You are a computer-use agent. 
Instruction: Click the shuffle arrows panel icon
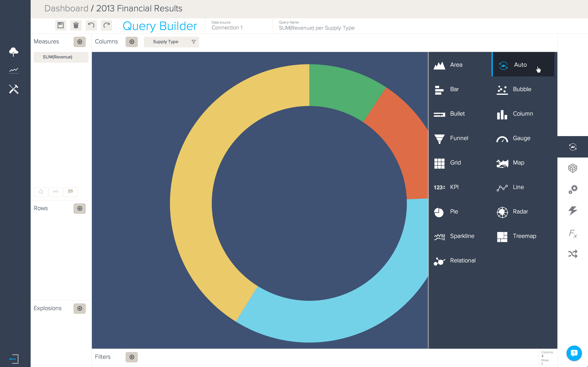(573, 254)
